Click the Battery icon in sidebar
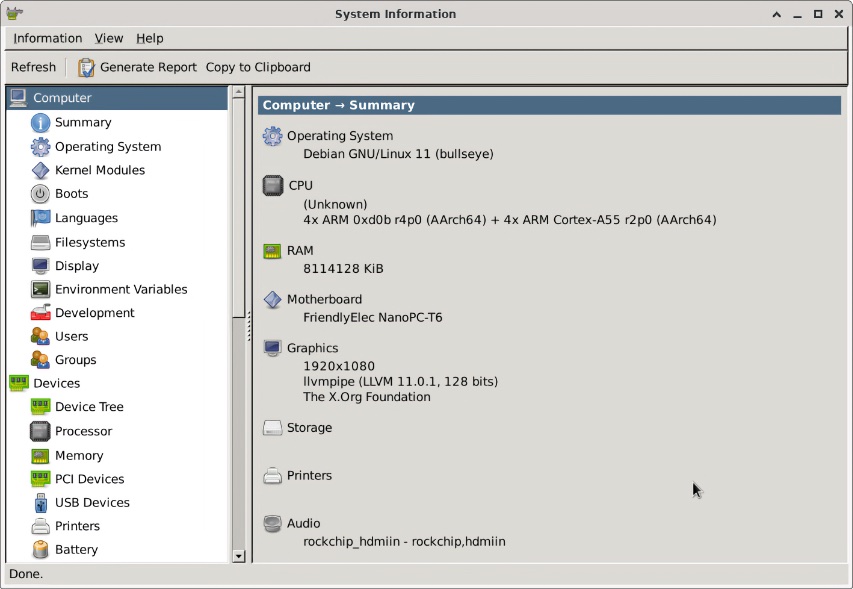Image resolution: width=853 pixels, height=589 pixels. click(40, 549)
